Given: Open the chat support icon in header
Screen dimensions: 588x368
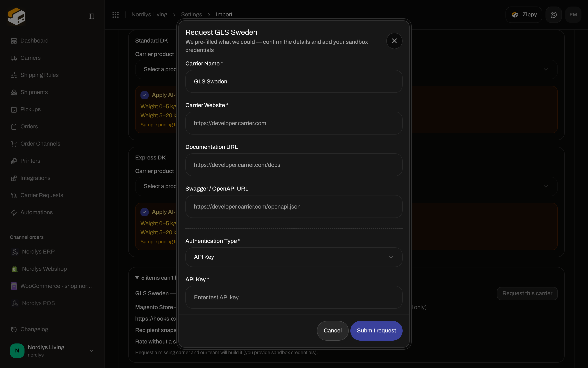Looking at the screenshot, I should [553, 15].
